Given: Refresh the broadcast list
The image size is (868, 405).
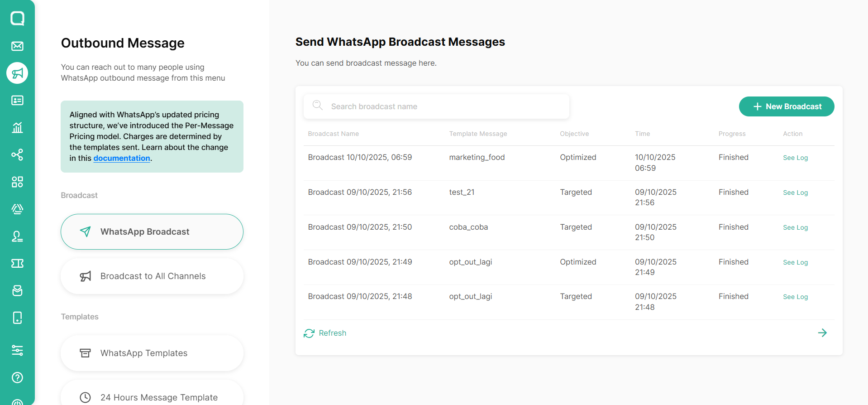Looking at the screenshot, I should pos(325,333).
